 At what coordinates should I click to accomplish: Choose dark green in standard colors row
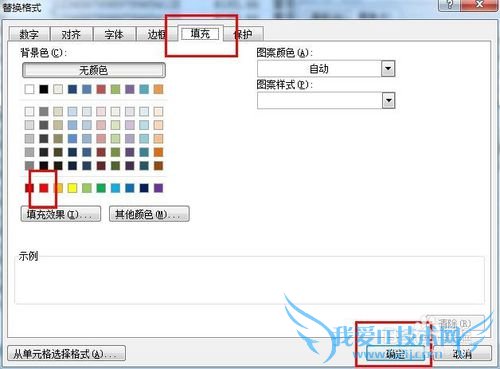click(x=101, y=188)
